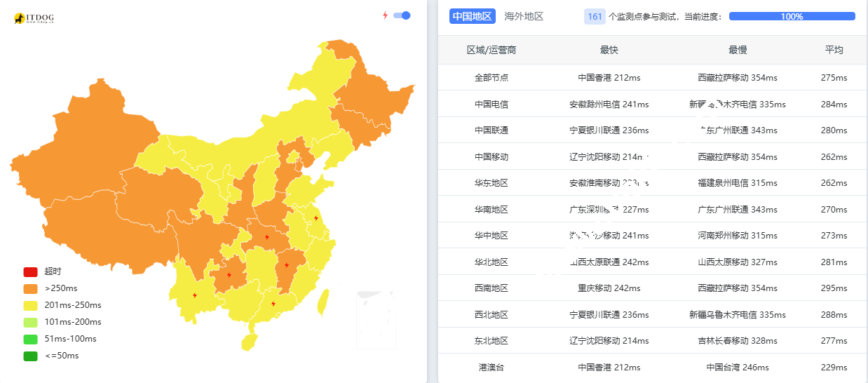
Task: Click the red lightning icon beside the toggle
Action: pyautogui.click(x=385, y=15)
